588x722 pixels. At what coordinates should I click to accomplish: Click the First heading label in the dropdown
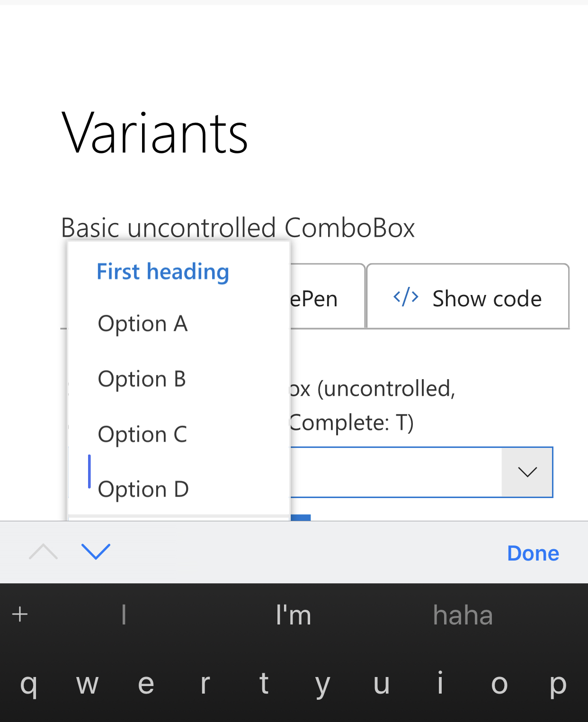162,271
